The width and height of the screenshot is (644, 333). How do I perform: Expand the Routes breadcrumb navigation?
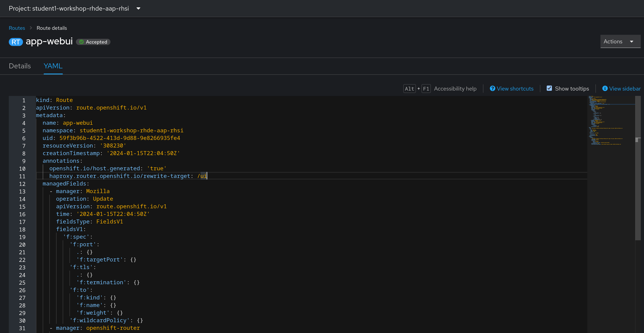(17, 28)
